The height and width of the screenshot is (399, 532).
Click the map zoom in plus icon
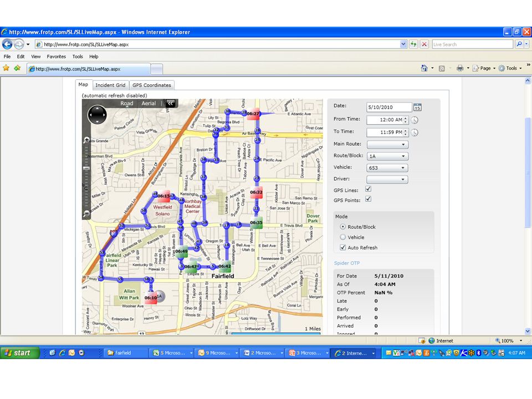click(x=86, y=140)
